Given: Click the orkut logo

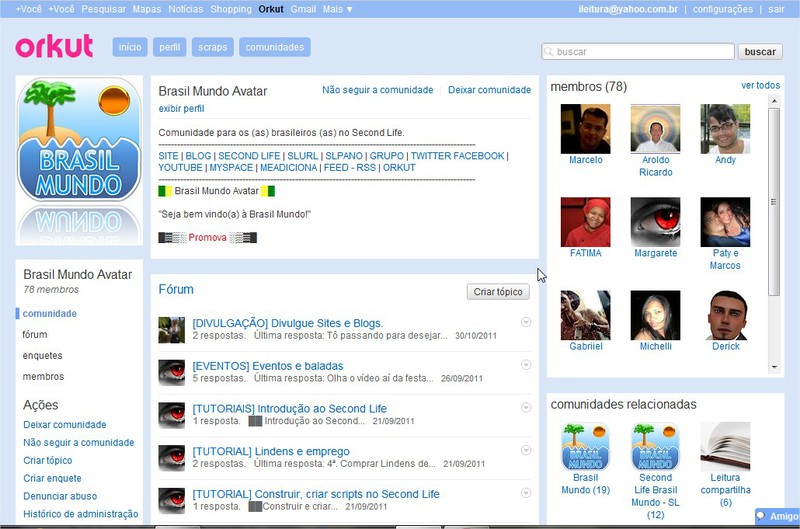Looking at the screenshot, I should pos(54,46).
